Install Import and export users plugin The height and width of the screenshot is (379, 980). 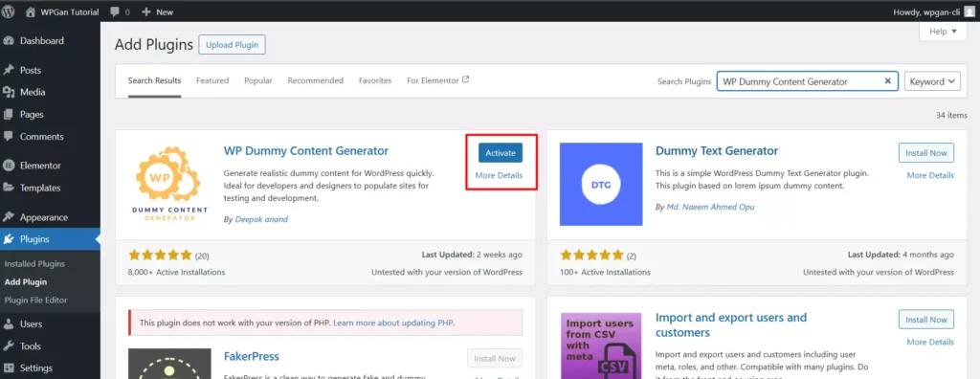[926, 320]
